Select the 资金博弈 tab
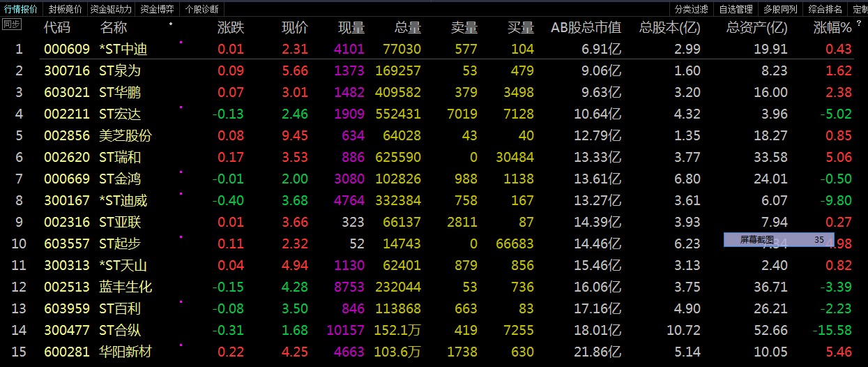 pos(158,9)
